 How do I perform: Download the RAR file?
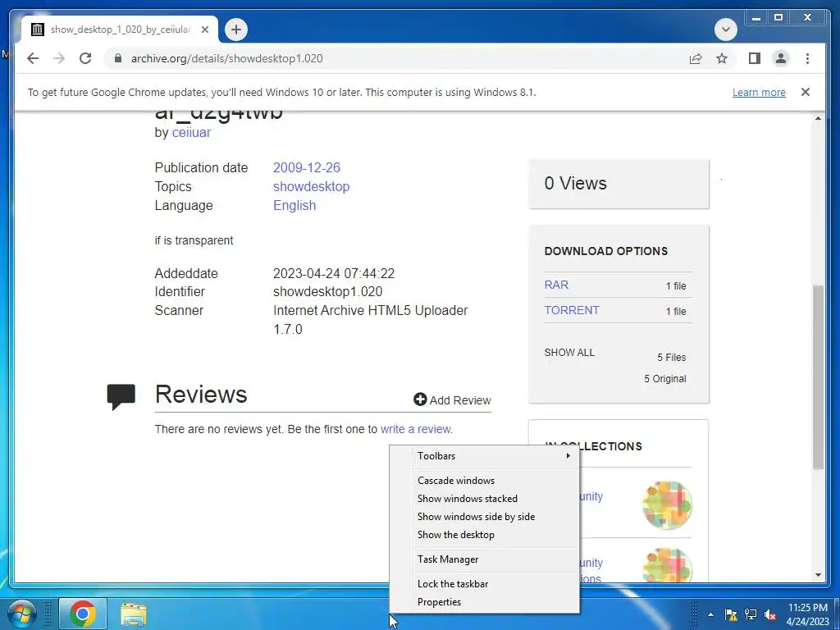click(556, 285)
